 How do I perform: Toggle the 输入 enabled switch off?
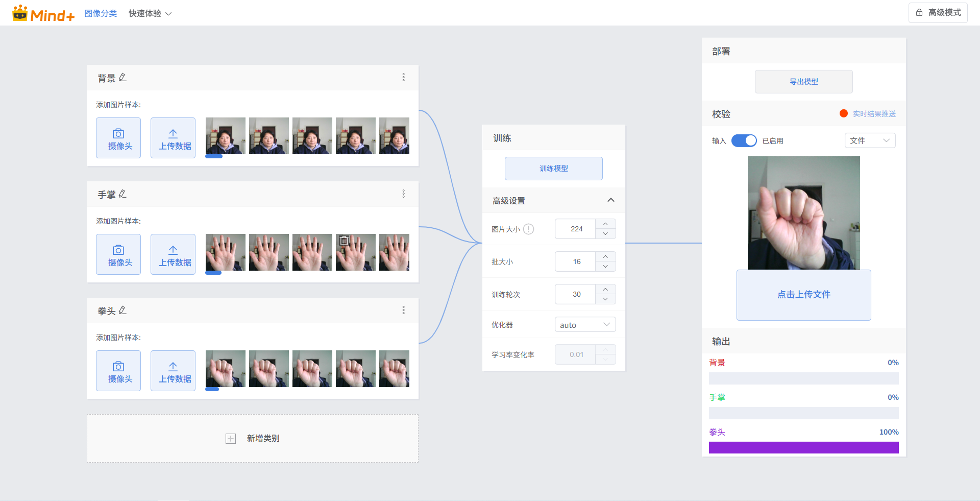(x=744, y=140)
